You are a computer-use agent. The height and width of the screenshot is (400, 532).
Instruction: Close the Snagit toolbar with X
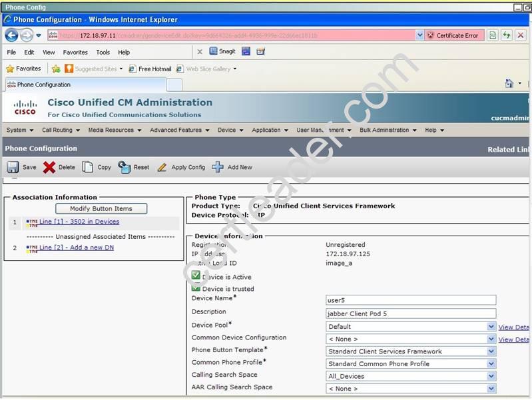(200, 51)
